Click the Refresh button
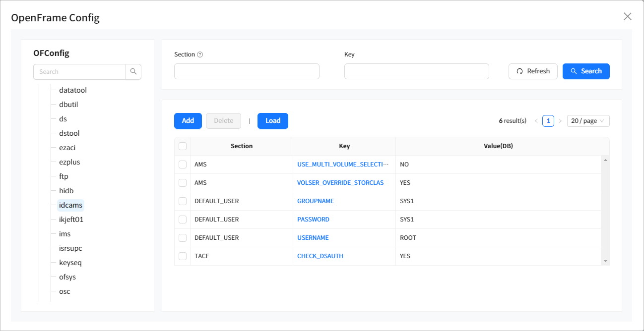This screenshot has width=644, height=331. coord(533,71)
